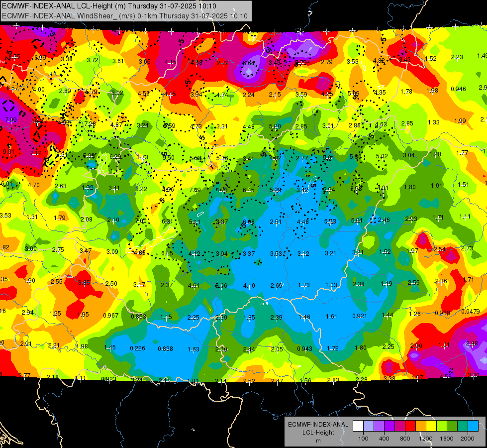
Task: Click the map value 0.853
Action: click(x=138, y=316)
